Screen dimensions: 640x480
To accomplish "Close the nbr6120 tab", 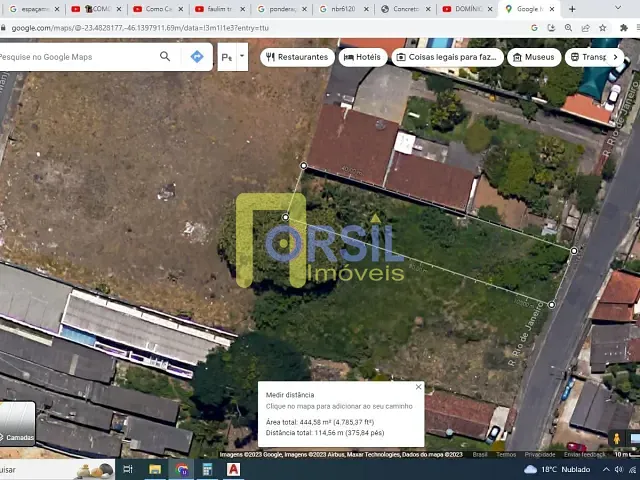I will tap(366, 9).
